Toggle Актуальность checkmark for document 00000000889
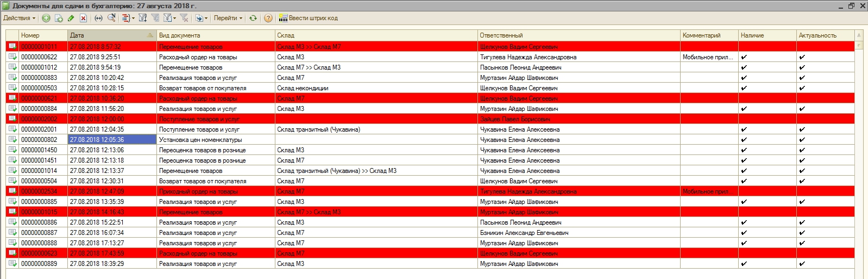 pyautogui.click(x=802, y=264)
